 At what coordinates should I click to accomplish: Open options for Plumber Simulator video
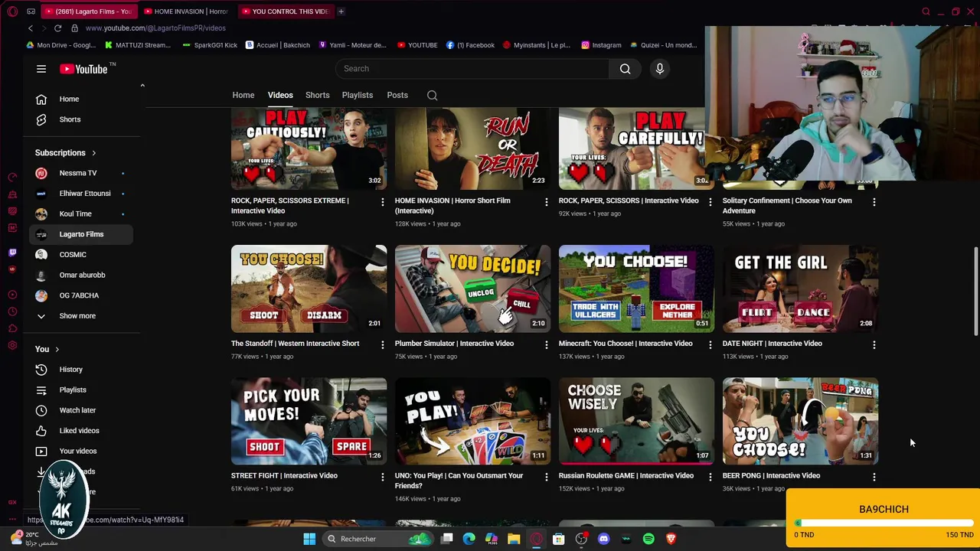546,344
